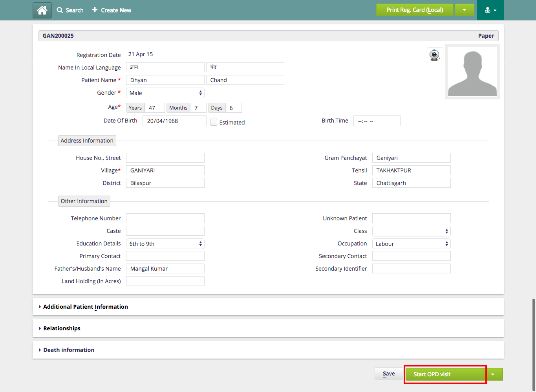Click the webcam icon to capture patient photo

(435, 55)
